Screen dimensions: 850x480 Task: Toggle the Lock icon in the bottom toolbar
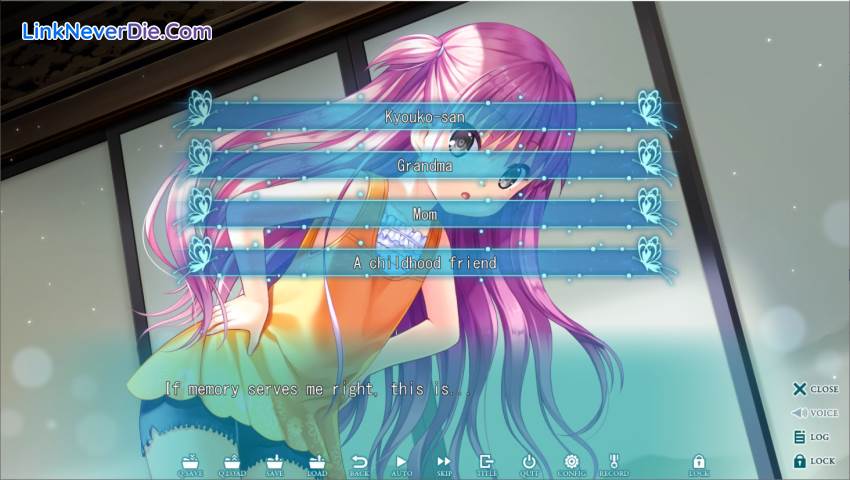(699, 464)
